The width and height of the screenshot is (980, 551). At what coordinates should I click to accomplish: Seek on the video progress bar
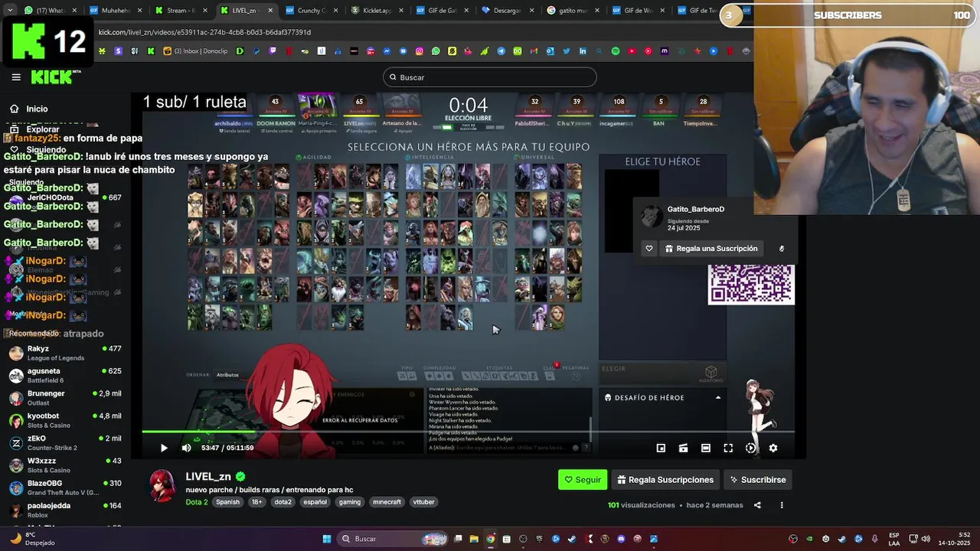468,432
